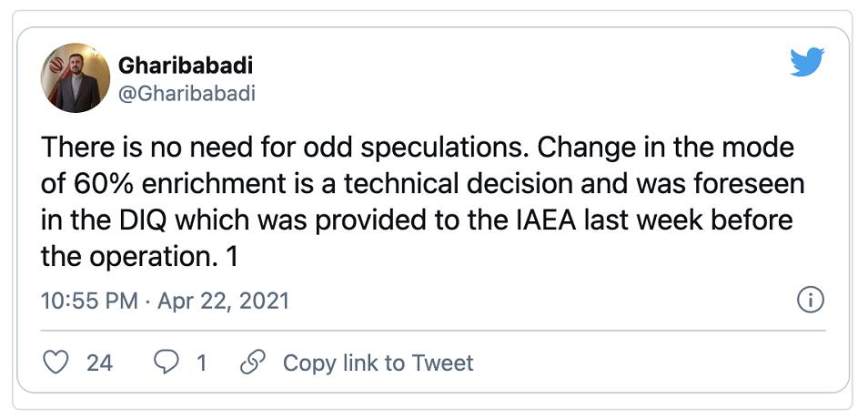
Task: Click the reply count next to the bubble
Action: [201, 363]
